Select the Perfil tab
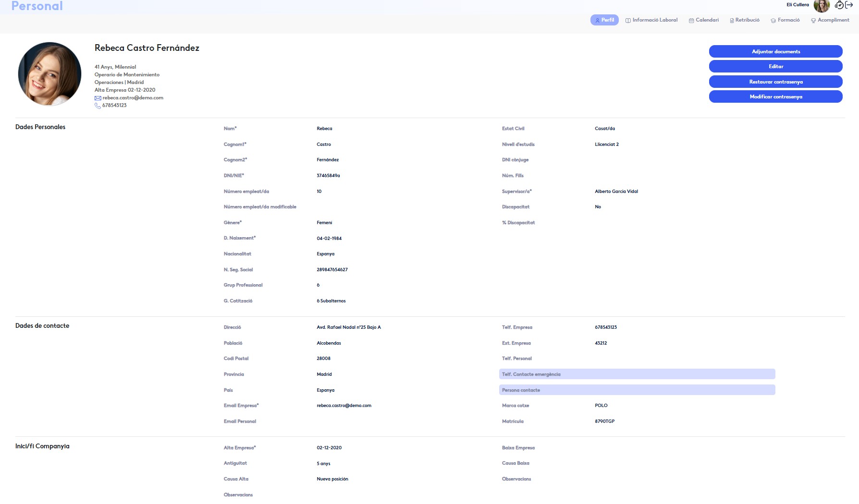 point(604,20)
